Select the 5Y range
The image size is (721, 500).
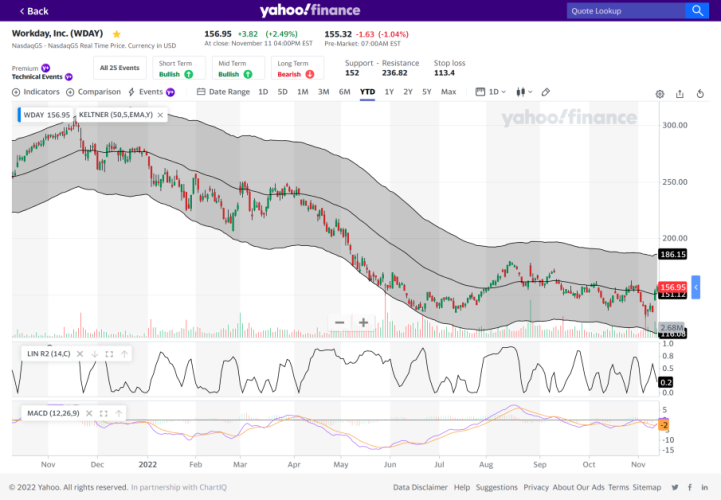pyautogui.click(x=427, y=92)
